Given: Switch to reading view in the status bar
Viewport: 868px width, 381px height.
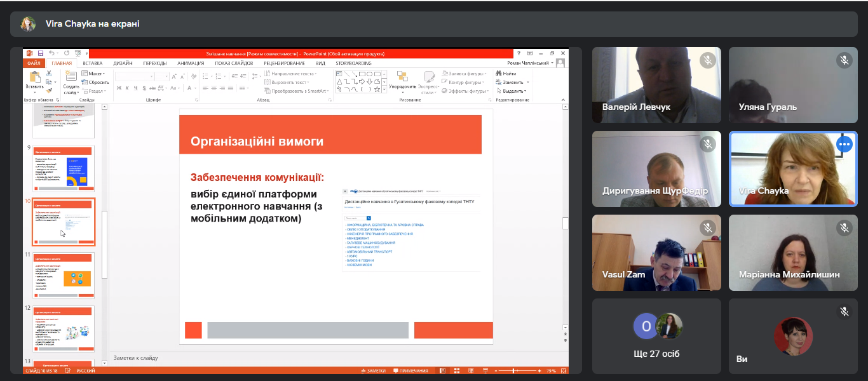Looking at the screenshot, I should click(x=471, y=371).
